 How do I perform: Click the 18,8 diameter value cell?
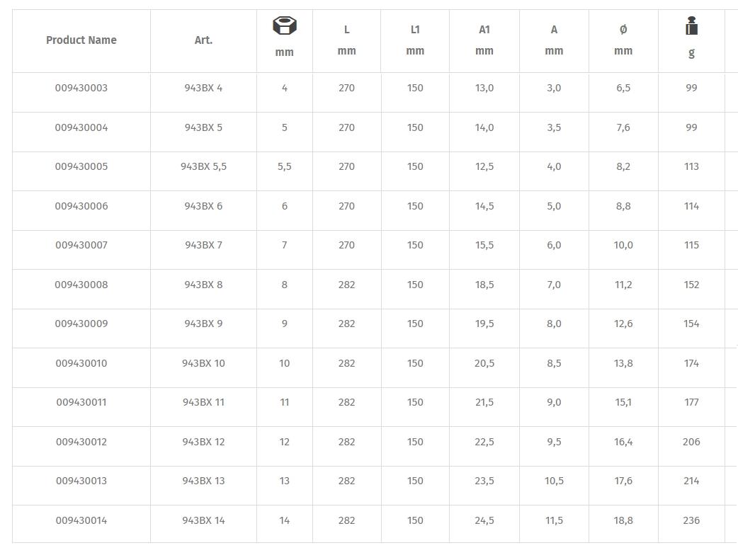click(623, 520)
